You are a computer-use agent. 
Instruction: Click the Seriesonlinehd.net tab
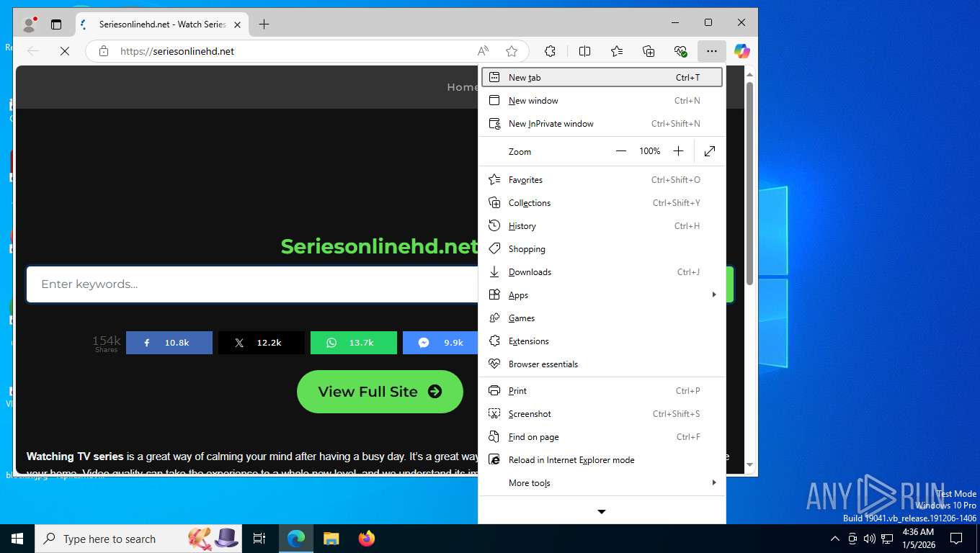(x=162, y=24)
